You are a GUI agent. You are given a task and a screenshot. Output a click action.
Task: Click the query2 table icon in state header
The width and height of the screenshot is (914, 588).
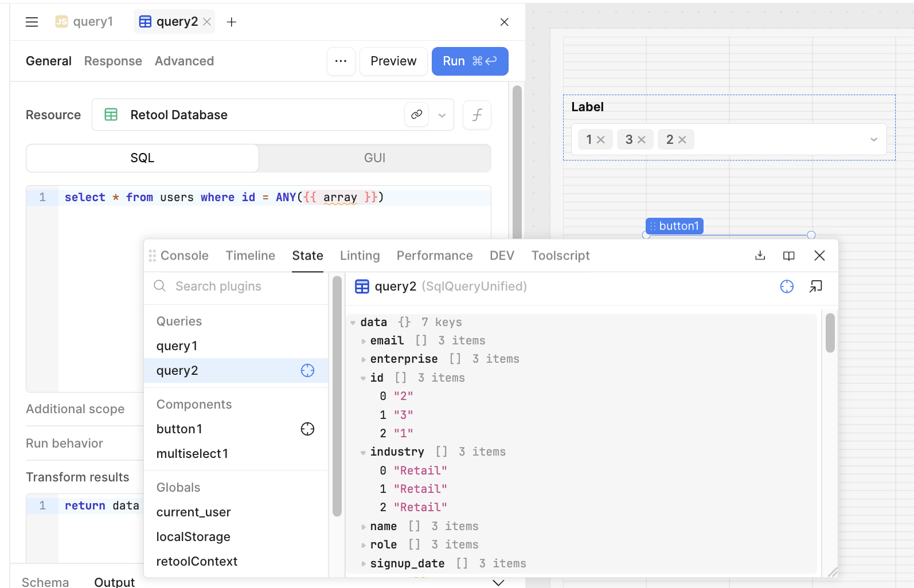(x=362, y=287)
